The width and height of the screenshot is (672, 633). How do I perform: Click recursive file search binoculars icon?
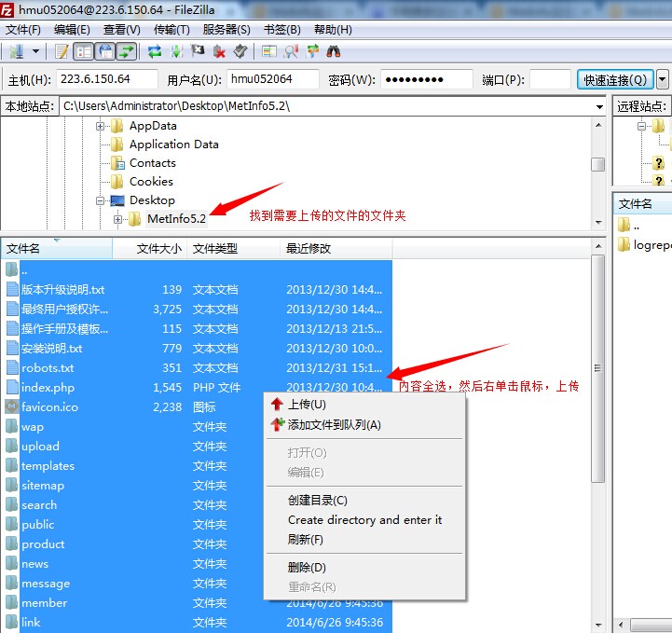334,52
